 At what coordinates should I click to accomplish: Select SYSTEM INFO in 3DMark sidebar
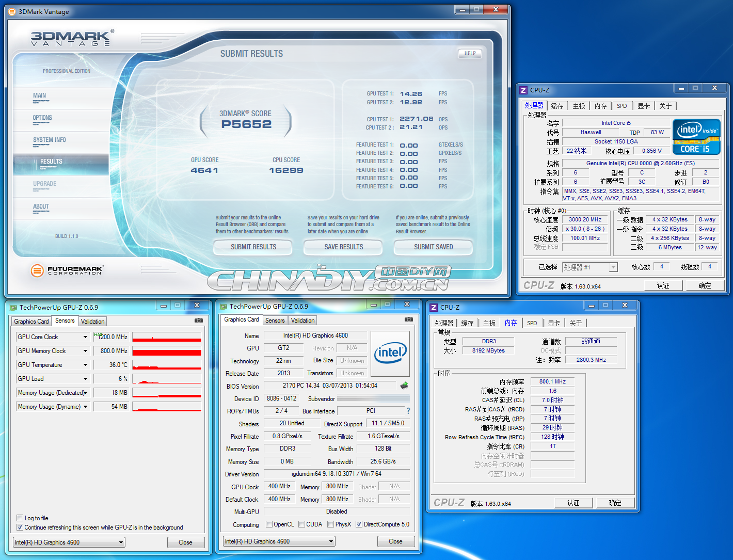(50, 140)
